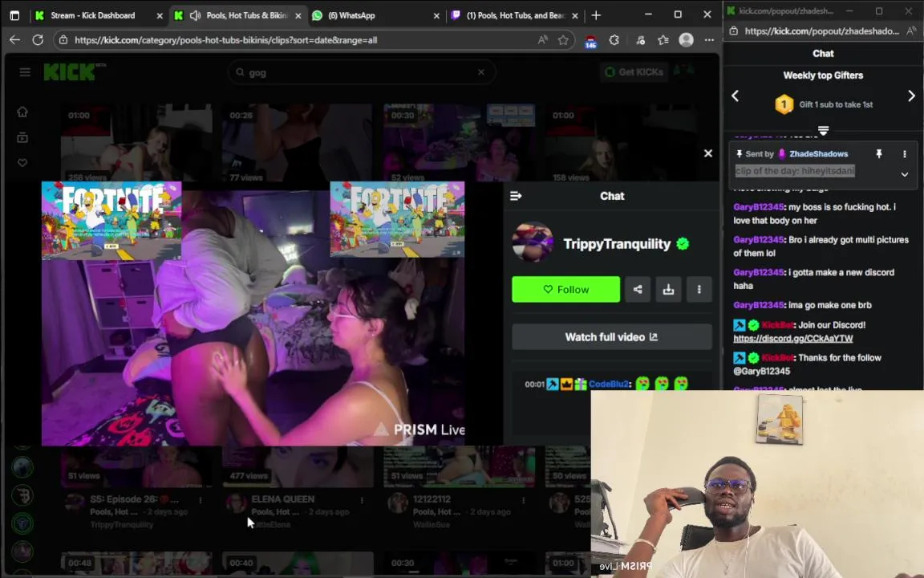Follow TrippyTranquility
Viewport: 924px width, 578px height.
coord(565,289)
